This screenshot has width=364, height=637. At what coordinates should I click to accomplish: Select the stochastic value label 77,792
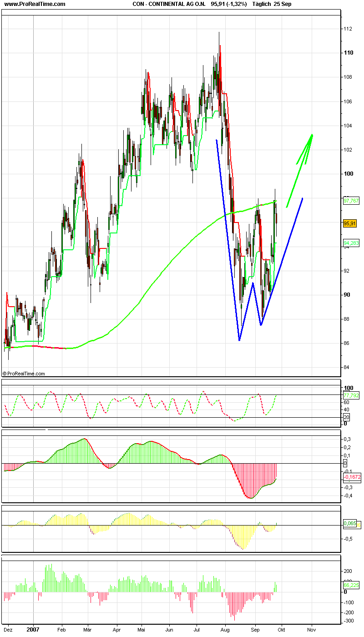(x=351, y=396)
